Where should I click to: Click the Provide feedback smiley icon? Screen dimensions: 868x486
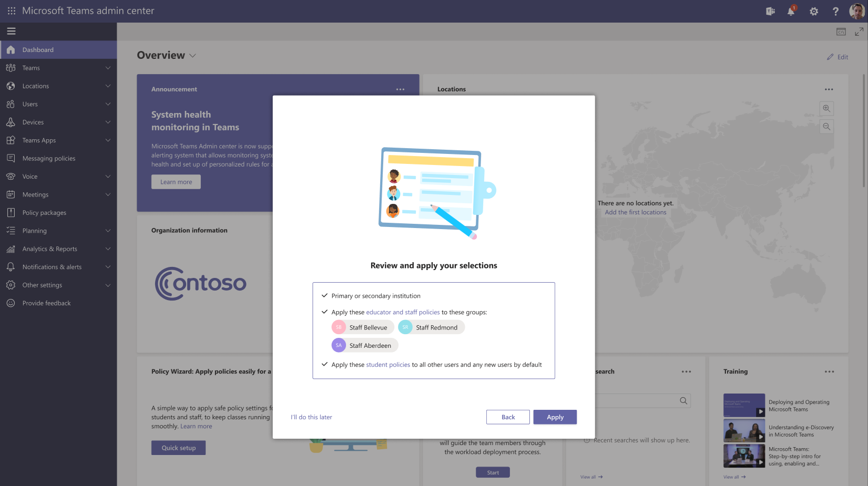[11, 303]
